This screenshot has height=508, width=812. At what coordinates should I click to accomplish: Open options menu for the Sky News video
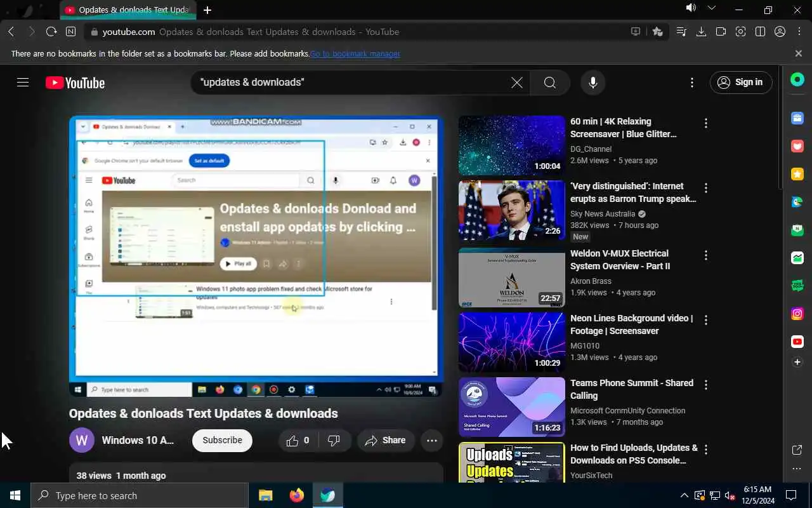pyautogui.click(x=706, y=188)
